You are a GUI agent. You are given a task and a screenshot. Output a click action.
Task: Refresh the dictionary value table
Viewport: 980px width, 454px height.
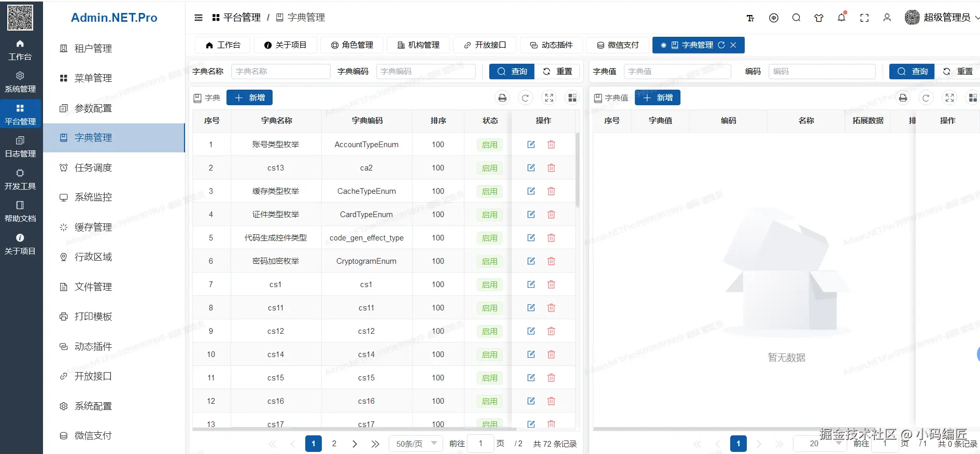coord(926,98)
